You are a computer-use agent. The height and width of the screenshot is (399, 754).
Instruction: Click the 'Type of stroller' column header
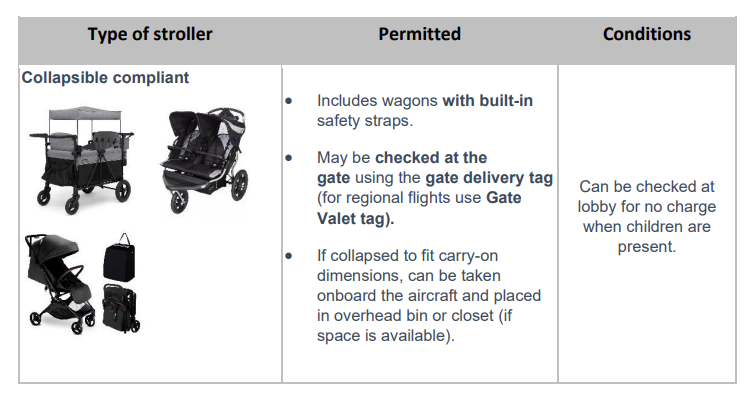coord(150,34)
